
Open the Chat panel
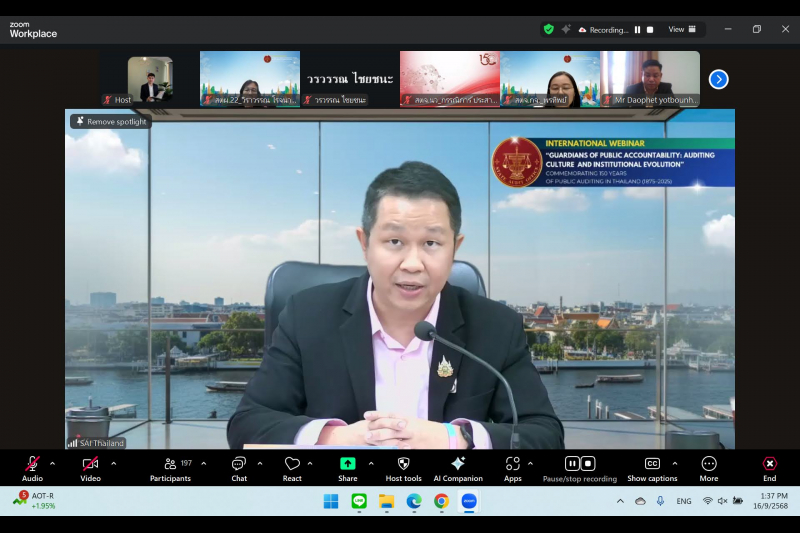[x=239, y=464]
